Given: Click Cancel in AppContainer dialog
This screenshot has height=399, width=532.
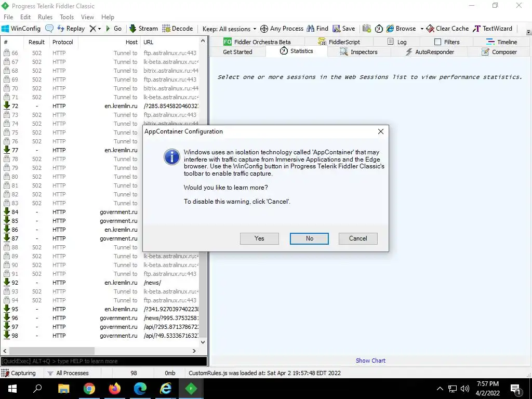Looking at the screenshot, I should [358, 238].
